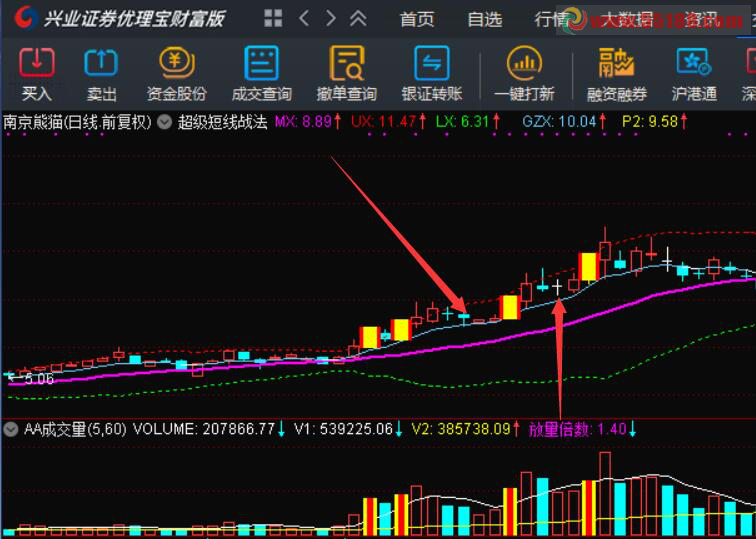Open 资金股份 funds and holdings
The image size is (756, 539).
pos(176,73)
